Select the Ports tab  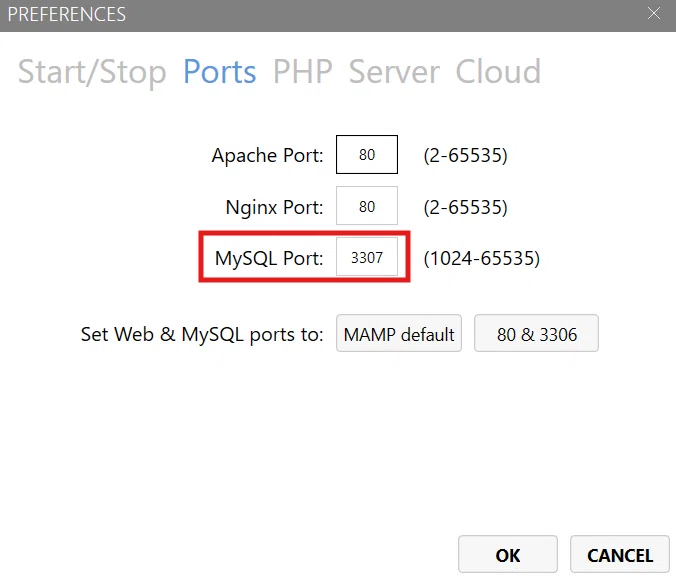(x=219, y=72)
